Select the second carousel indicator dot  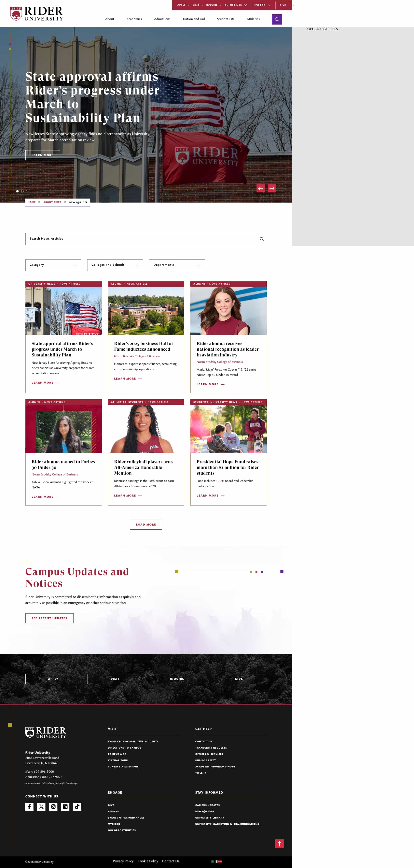[22, 191]
